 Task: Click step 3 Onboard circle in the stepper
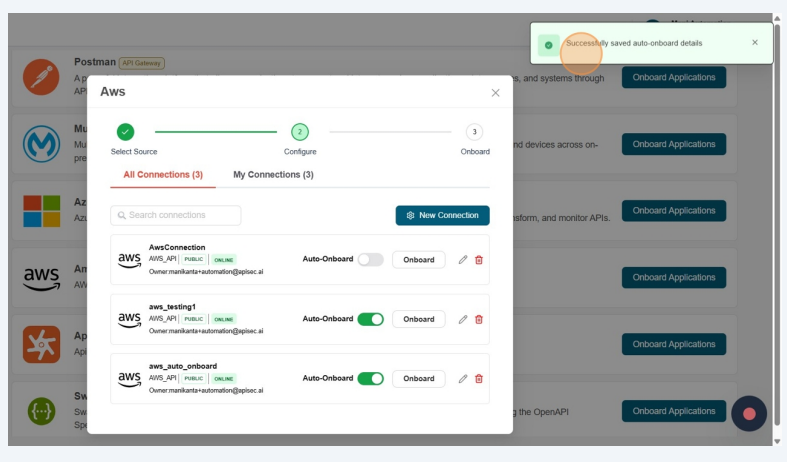[x=474, y=132]
